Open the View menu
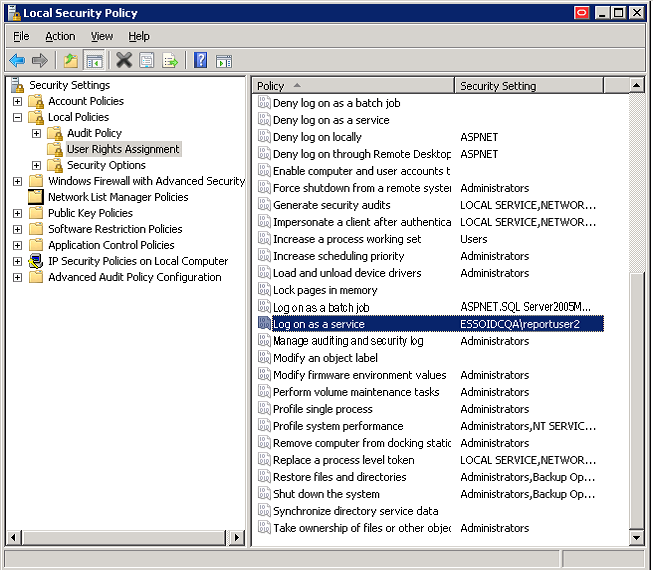The image size is (657, 572). (x=102, y=36)
